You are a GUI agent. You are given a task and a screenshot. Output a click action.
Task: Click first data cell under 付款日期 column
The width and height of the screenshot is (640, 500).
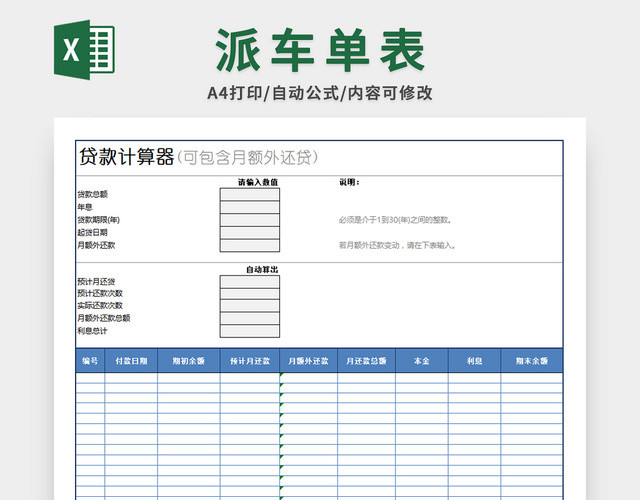(x=131, y=378)
